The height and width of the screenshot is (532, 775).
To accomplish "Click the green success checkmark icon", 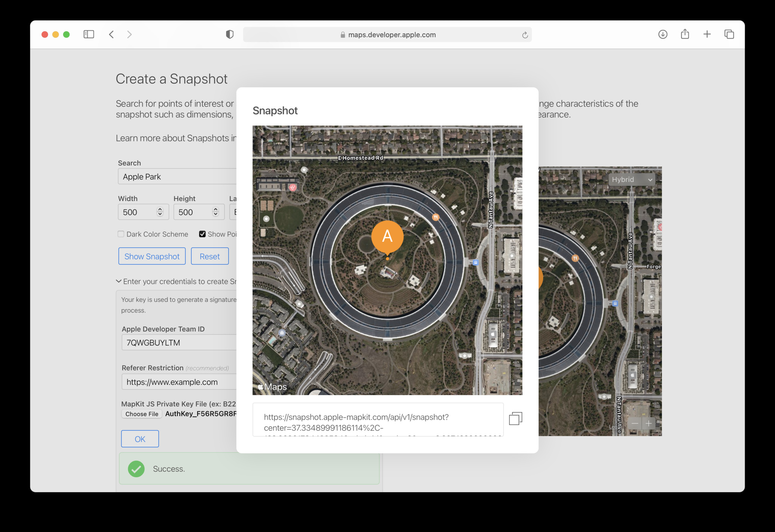I will (x=136, y=469).
